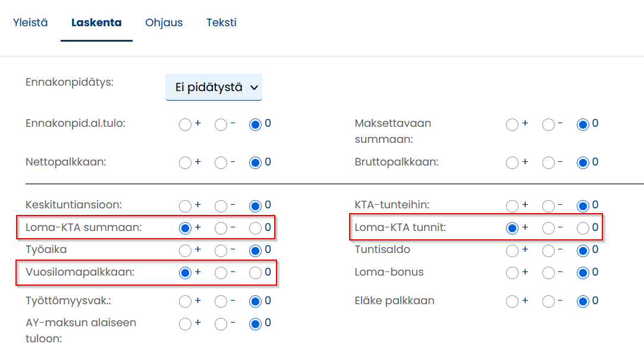Select the Laskenta tab
The width and height of the screenshot is (644, 353).
(x=96, y=22)
